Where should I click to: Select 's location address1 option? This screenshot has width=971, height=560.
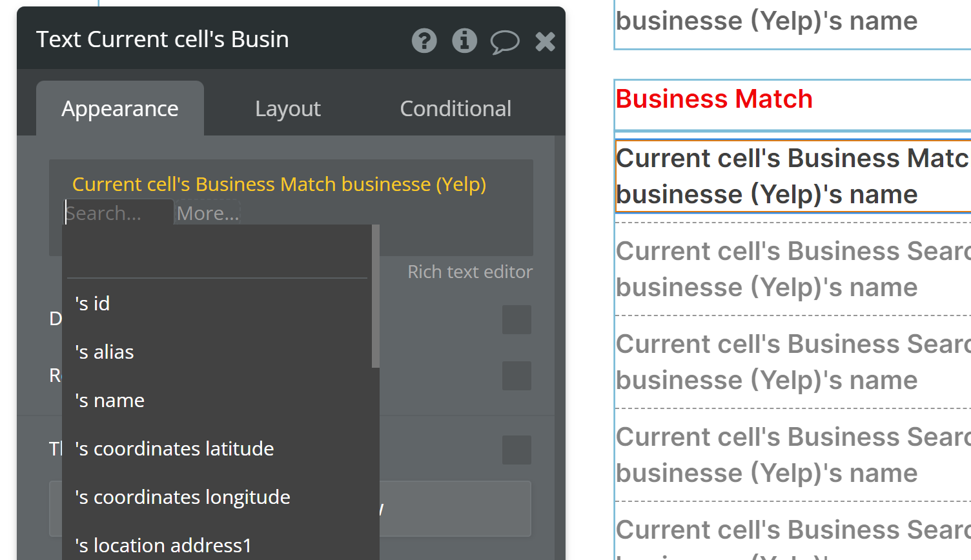pos(163,546)
